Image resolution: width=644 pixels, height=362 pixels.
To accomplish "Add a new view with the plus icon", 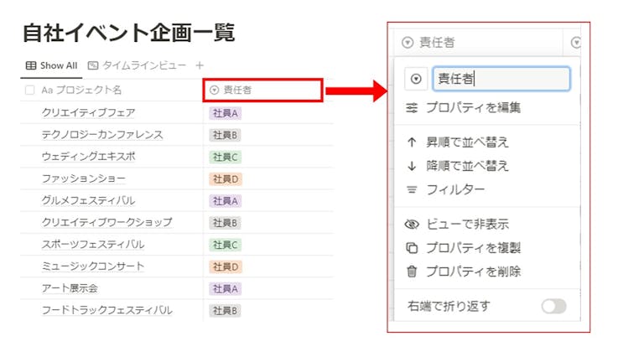I will click(x=200, y=65).
